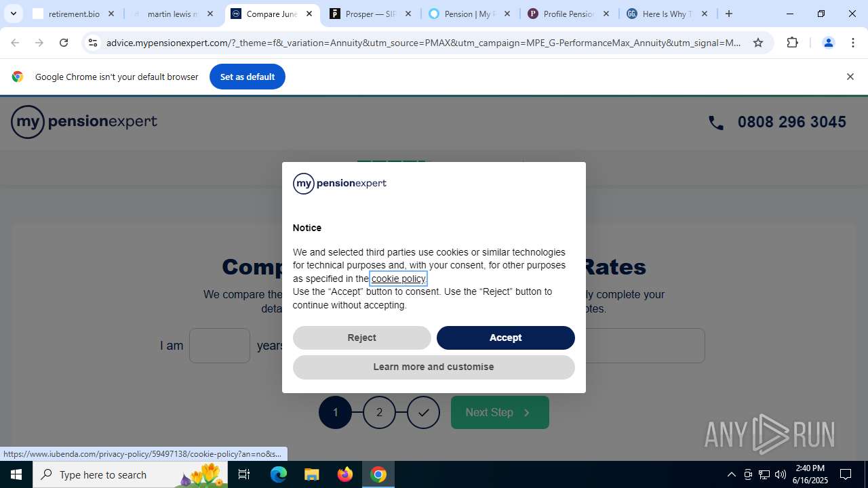Switch to the retirement.bio tab
868x488 pixels.
(x=74, y=14)
